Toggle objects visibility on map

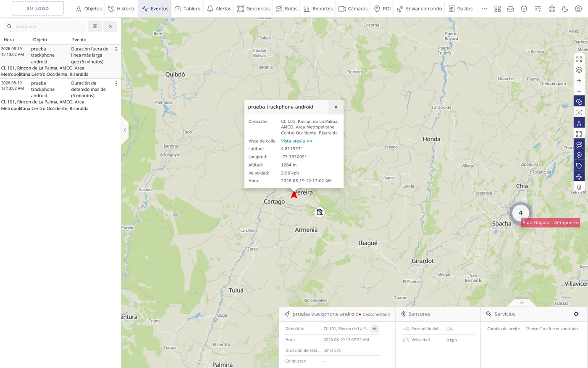pos(579,123)
